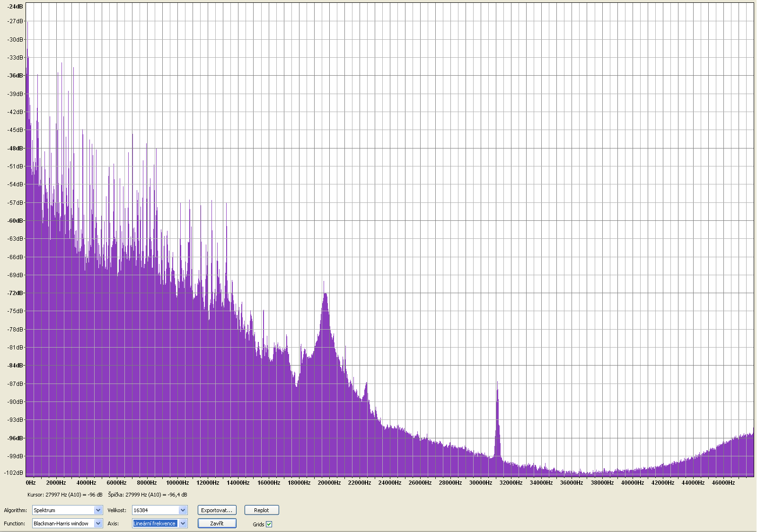Click the -48dB axis label
Viewport: 757px width, 532px height.
click(15, 148)
